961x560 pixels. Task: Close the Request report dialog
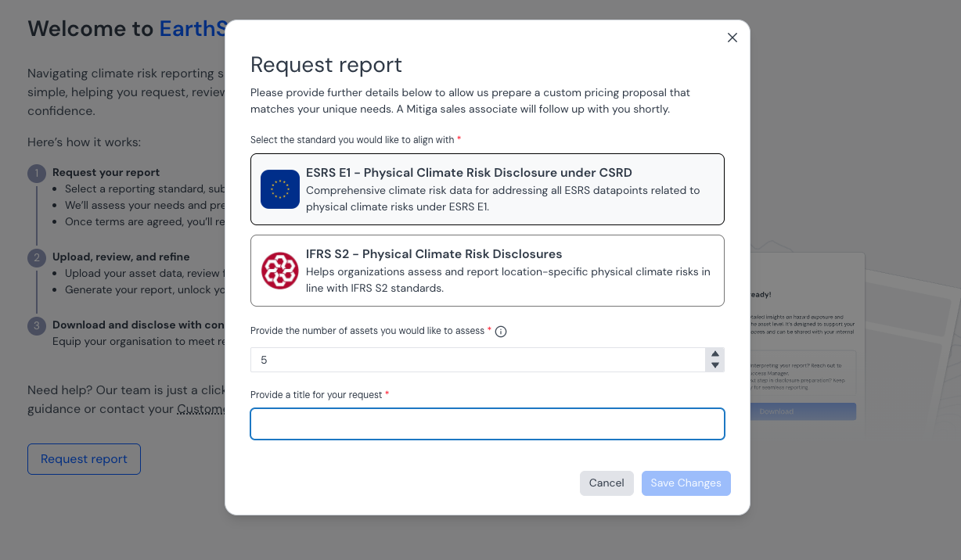(732, 38)
